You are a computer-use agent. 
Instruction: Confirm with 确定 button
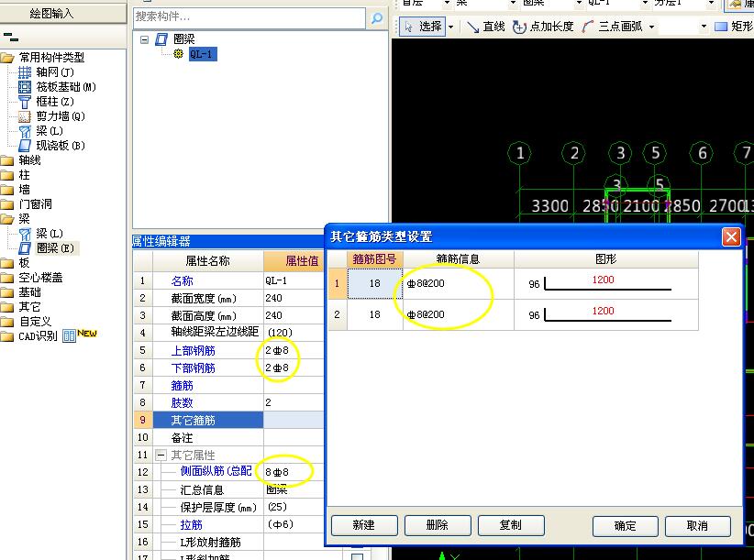point(626,526)
